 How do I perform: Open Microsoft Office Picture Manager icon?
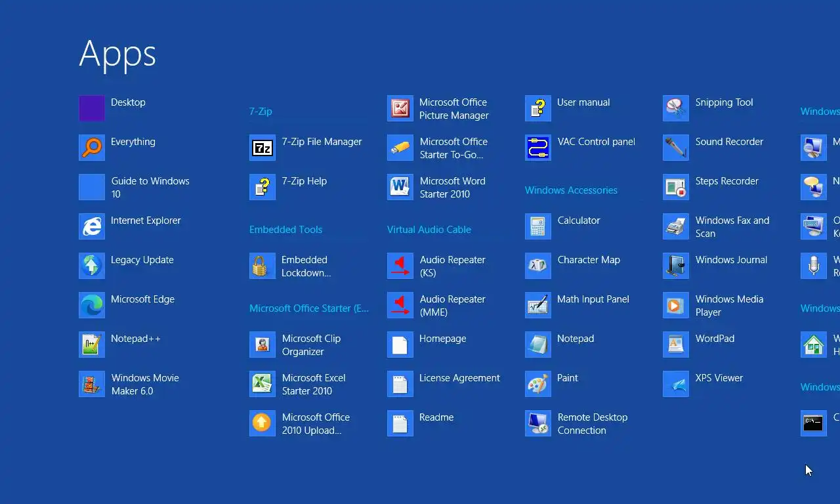point(400,108)
